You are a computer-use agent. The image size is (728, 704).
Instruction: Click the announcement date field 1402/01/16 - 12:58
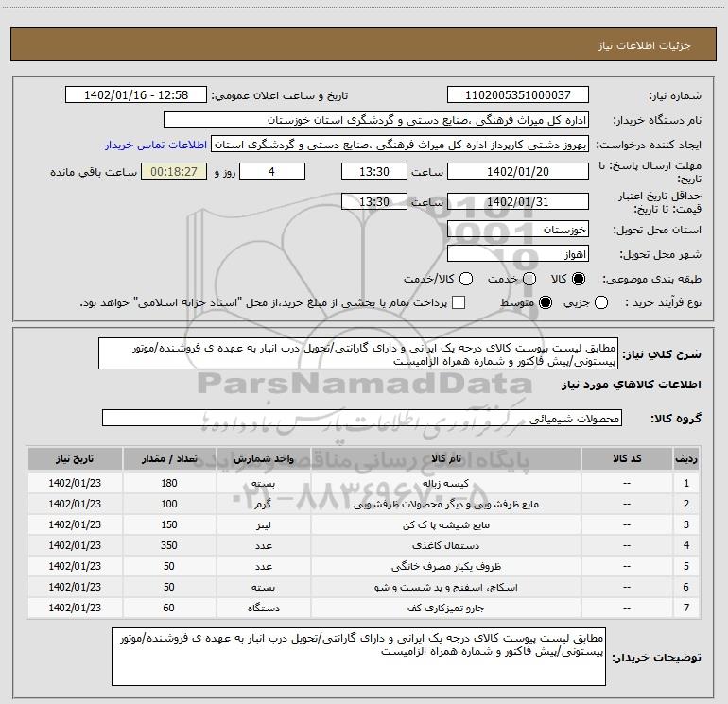(x=136, y=95)
